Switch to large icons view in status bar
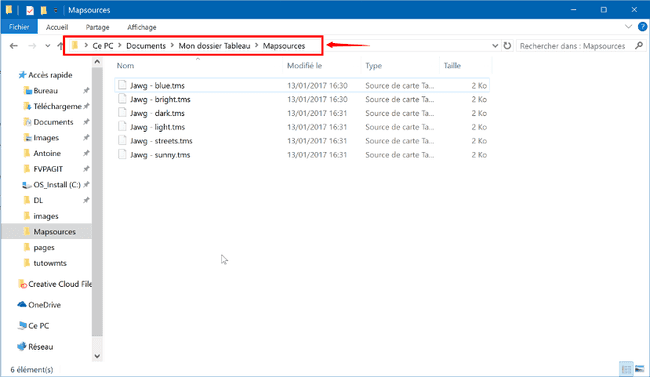 [640, 369]
